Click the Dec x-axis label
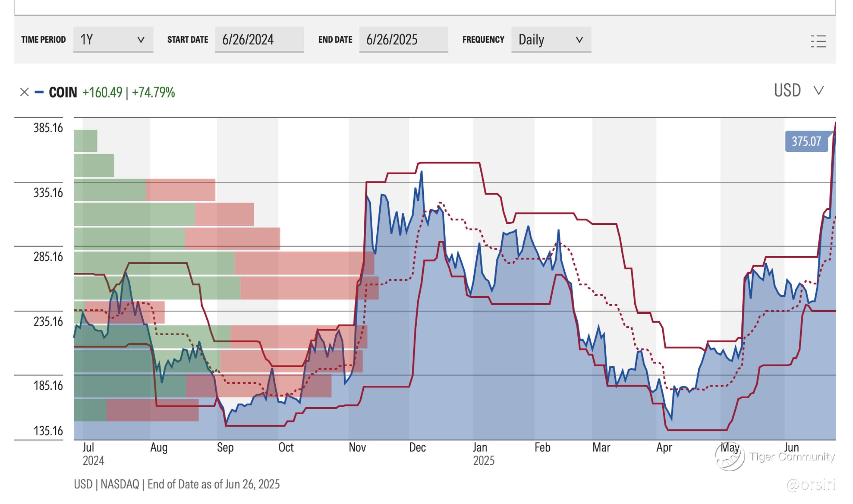Screen dimensions: 853x504 click(417, 447)
